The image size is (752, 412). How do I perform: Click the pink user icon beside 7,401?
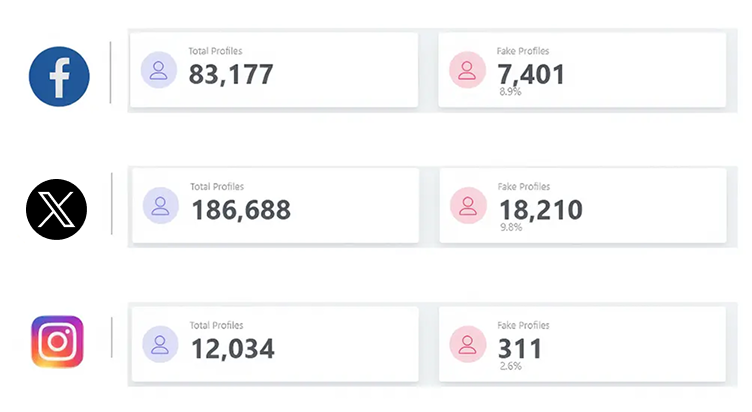point(467,70)
